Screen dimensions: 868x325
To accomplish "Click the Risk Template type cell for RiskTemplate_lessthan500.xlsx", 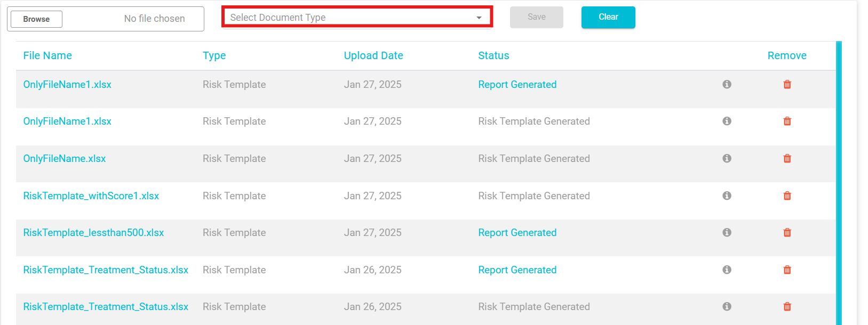I will coord(234,232).
